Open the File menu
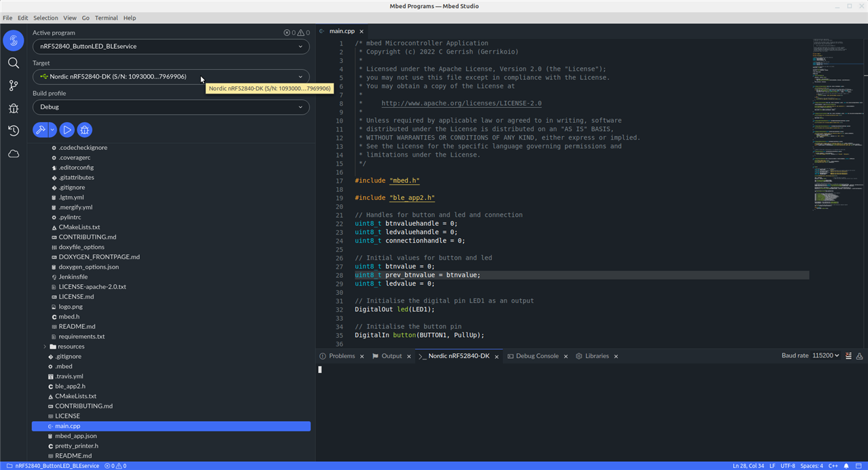 tap(7, 18)
